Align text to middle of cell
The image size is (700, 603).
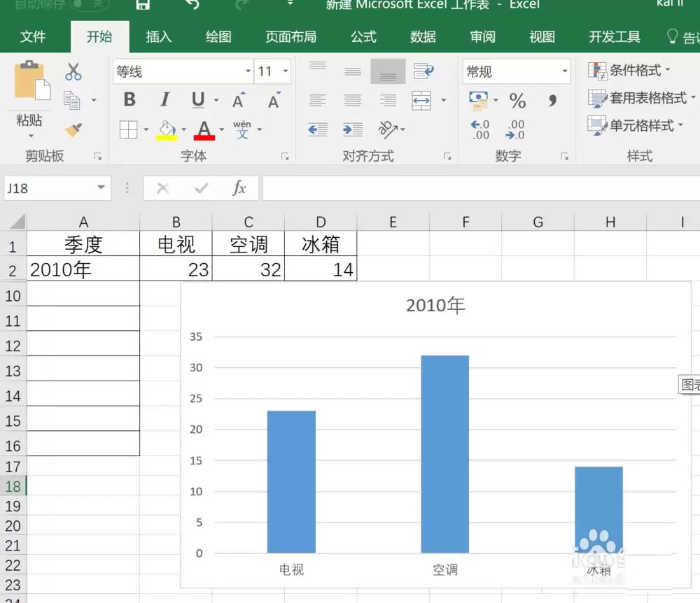353,71
